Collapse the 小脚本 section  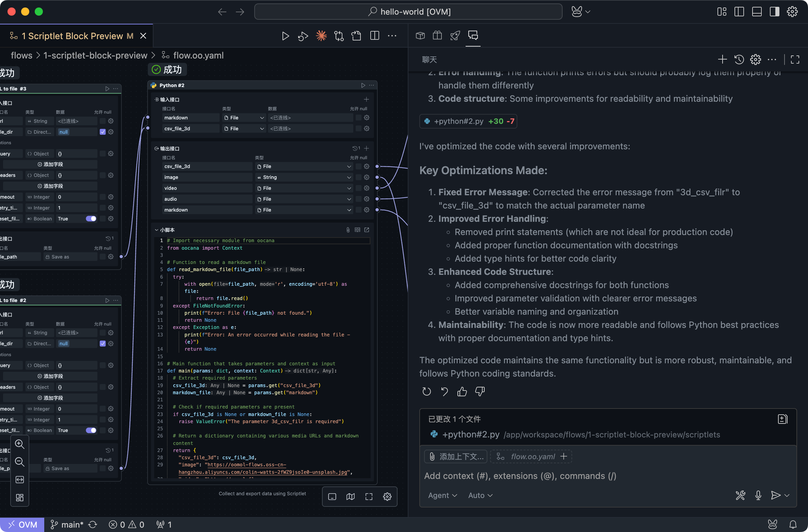pyautogui.click(x=157, y=230)
